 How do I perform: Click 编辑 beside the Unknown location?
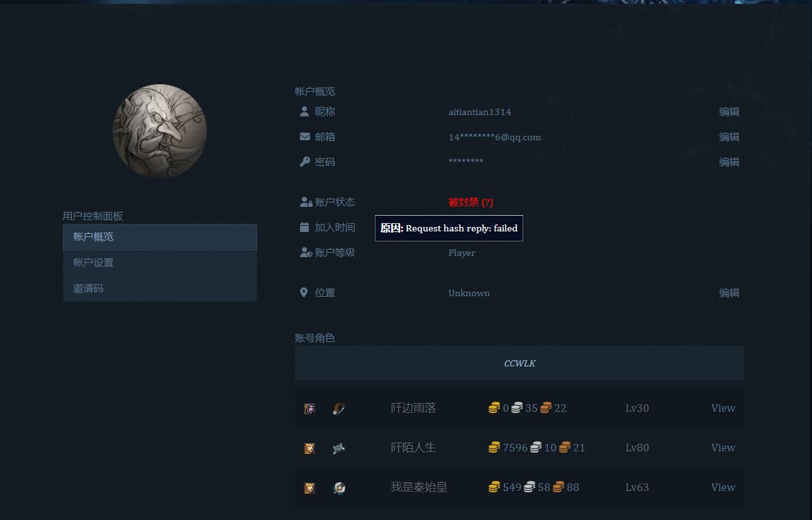click(729, 292)
